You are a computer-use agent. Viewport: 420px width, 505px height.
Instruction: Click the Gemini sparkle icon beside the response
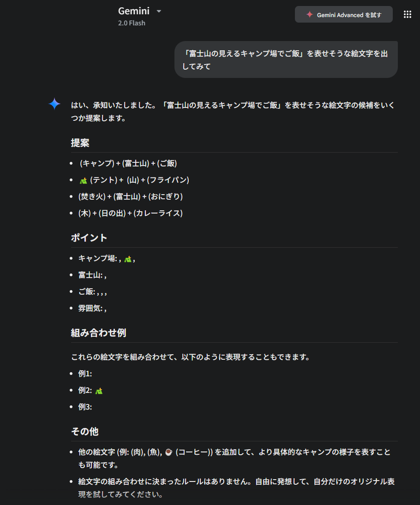click(x=54, y=104)
